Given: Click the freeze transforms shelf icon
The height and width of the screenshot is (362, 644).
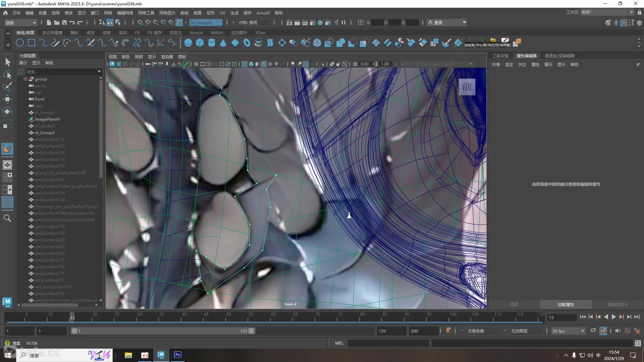Looking at the screenshot, I should coord(470,43).
